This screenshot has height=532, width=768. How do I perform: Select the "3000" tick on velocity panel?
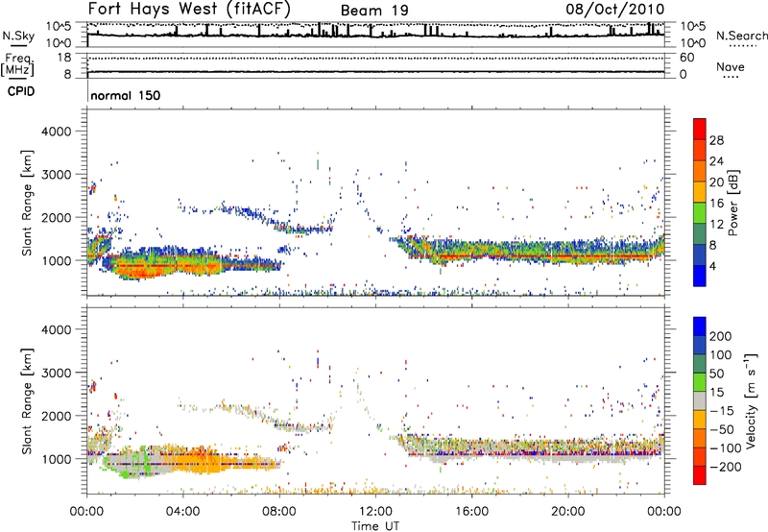pyautogui.click(x=56, y=373)
